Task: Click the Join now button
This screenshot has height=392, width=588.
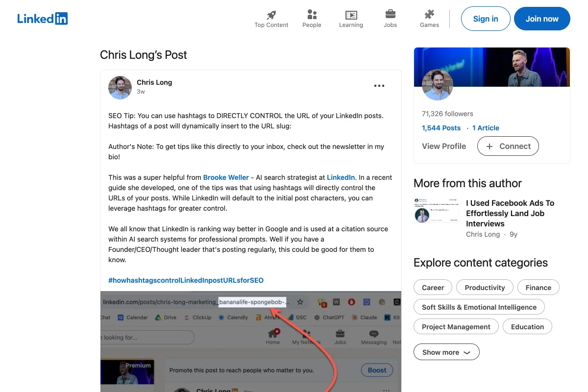Action: pyautogui.click(x=542, y=19)
